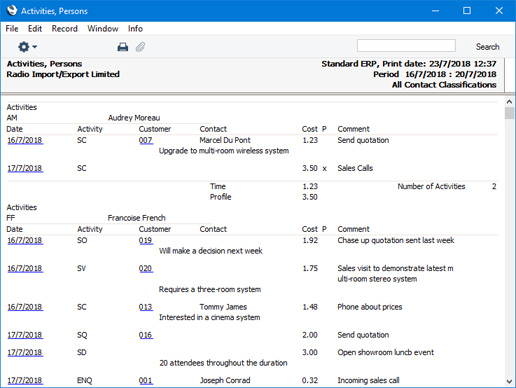This screenshot has width=516, height=388.
Task: Click '20 attendees throughout the duration'
Action: click(223, 363)
